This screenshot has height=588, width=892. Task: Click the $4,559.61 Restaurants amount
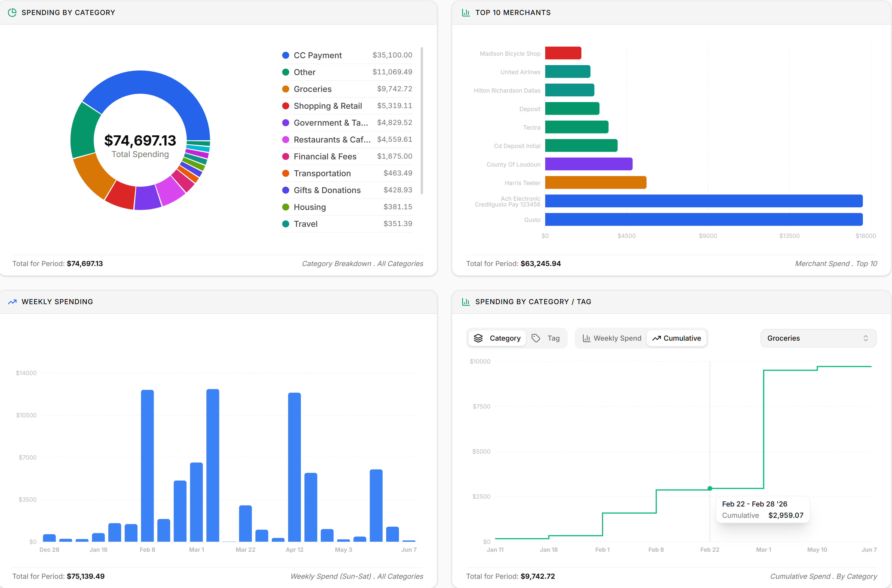point(395,139)
